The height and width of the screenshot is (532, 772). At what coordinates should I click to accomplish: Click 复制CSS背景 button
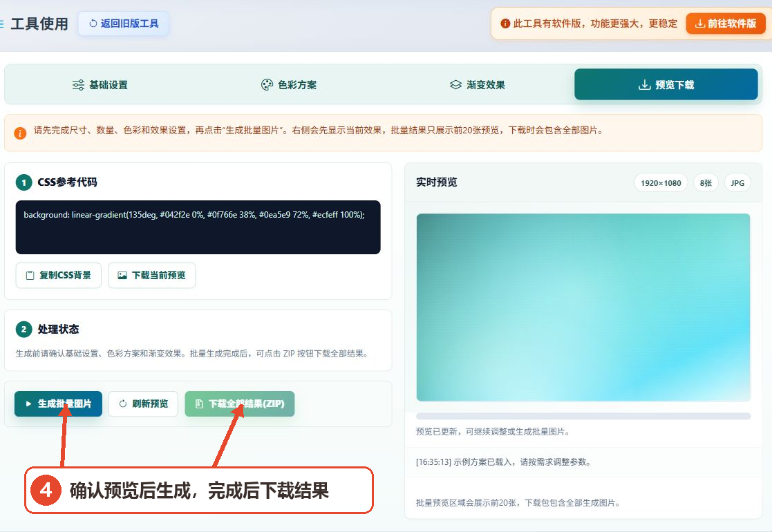coord(59,275)
